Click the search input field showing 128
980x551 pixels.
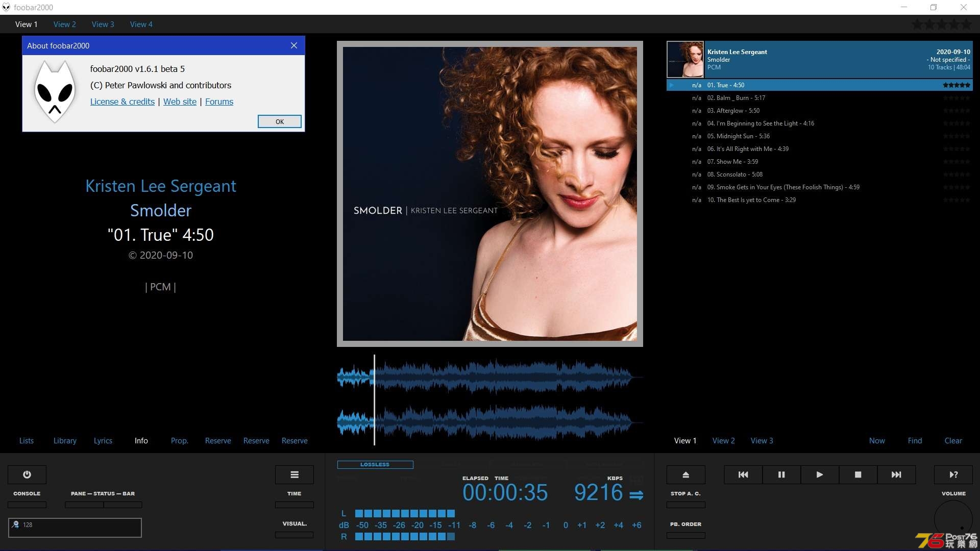click(75, 528)
